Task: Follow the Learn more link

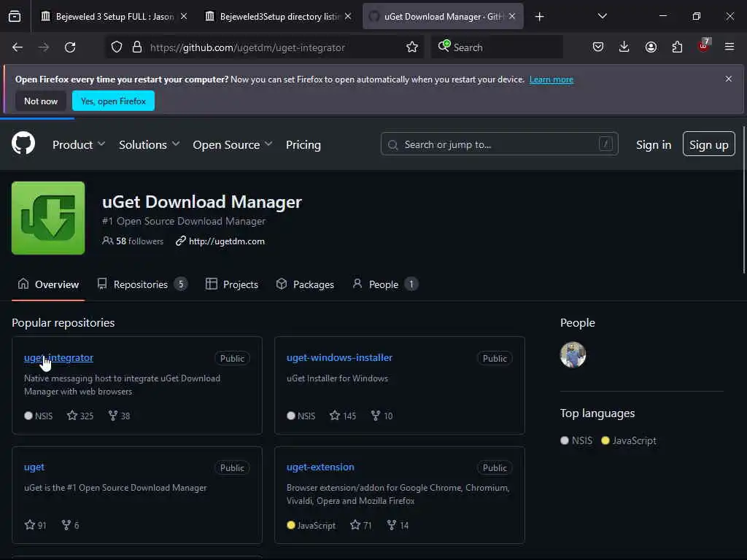Action: coord(551,79)
